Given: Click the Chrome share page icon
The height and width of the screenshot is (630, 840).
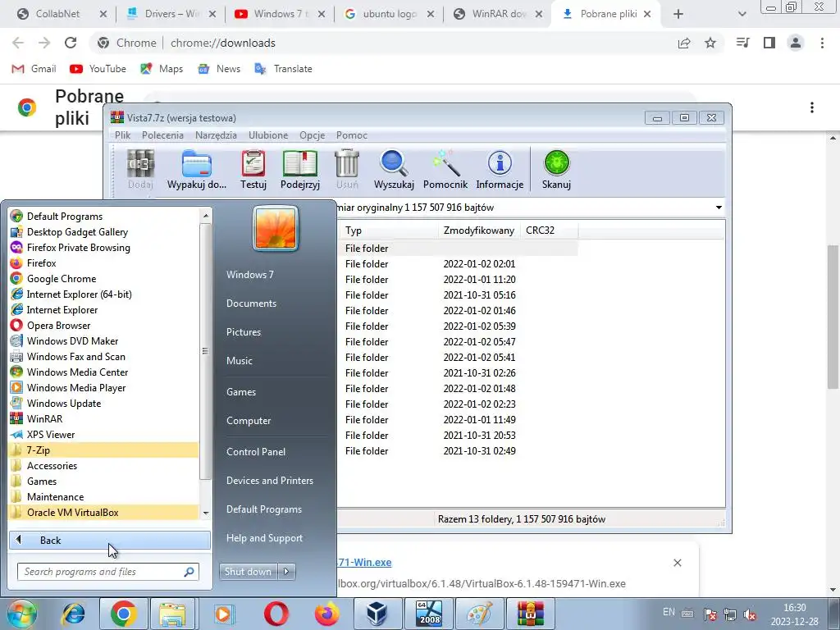Looking at the screenshot, I should pyautogui.click(x=684, y=43).
